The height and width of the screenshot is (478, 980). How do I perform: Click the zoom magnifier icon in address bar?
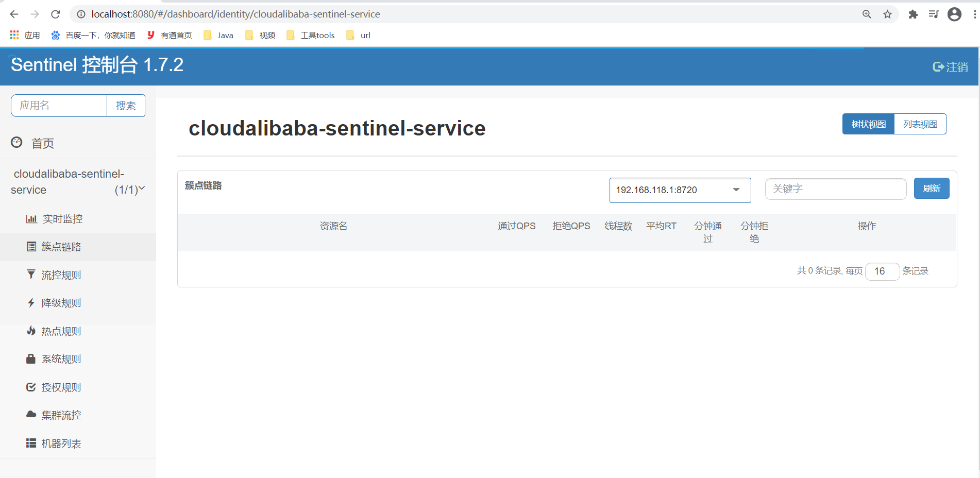[x=867, y=14]
